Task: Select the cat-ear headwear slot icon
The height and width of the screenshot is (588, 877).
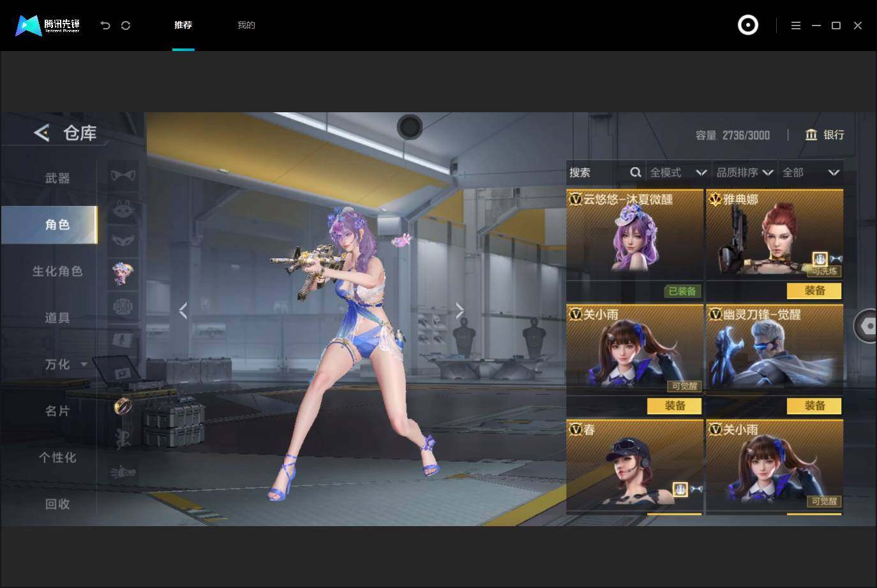Action: pyautogui.click(x=123, y=175)
